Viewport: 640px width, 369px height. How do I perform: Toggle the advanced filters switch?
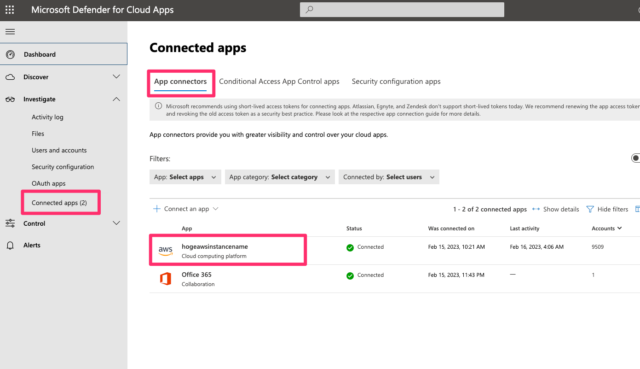click(636, 158)
